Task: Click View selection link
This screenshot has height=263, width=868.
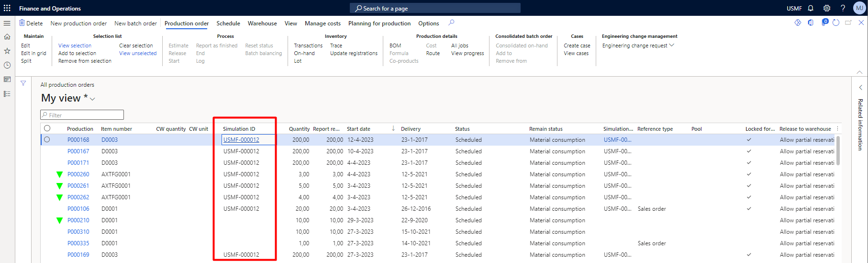Action: (75, 46)
